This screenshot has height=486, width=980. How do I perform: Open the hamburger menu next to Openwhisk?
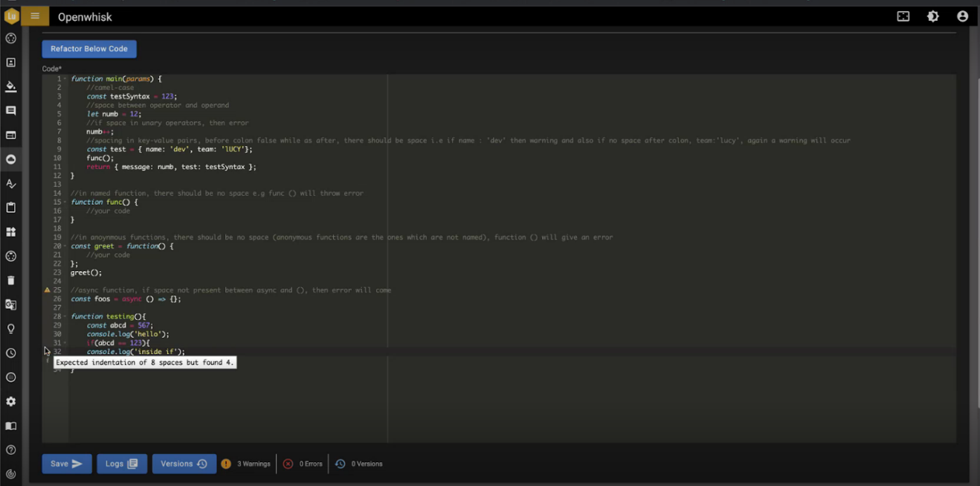(35, 16)
